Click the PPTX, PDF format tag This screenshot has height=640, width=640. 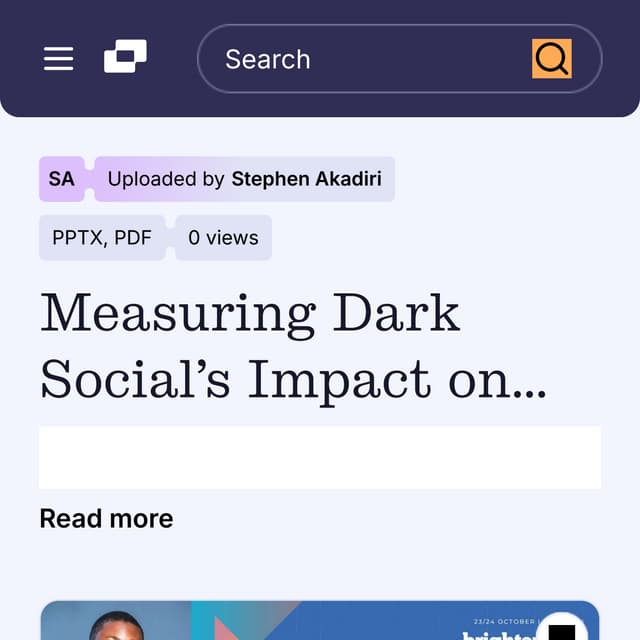[x=102, y=238]
